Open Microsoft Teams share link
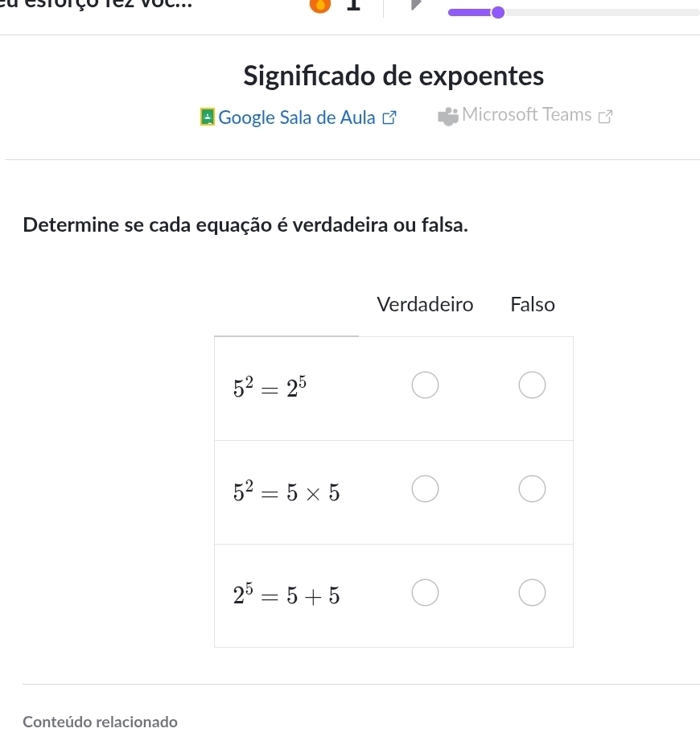 [x=527, y=115]
